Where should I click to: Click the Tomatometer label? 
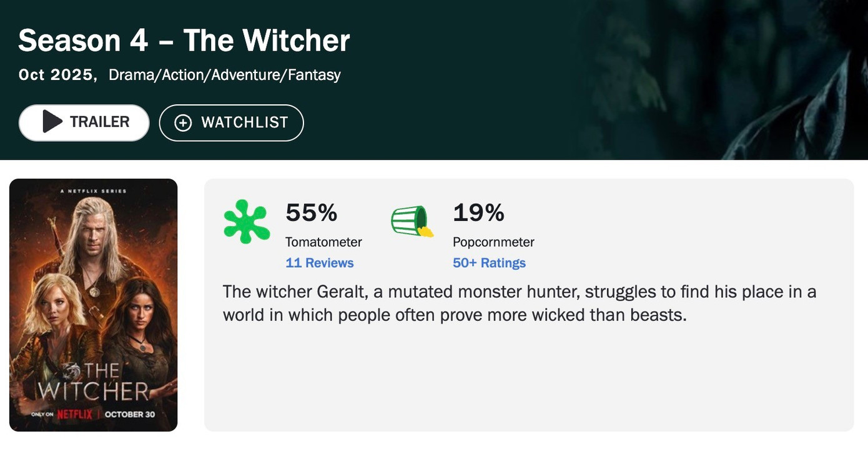(x=323, y=242)
